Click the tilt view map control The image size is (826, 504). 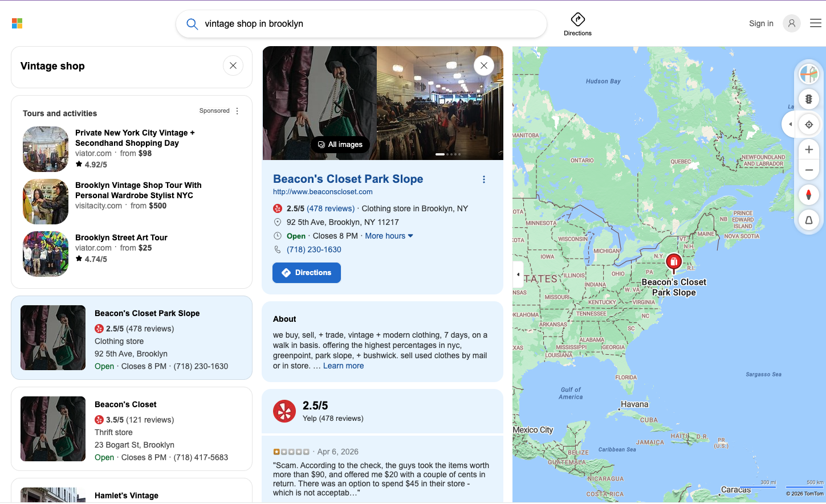(x=809, y=220)
